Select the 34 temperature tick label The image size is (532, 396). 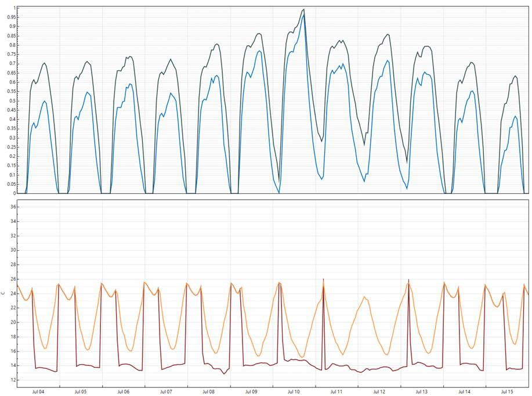(x=13, y=221)
